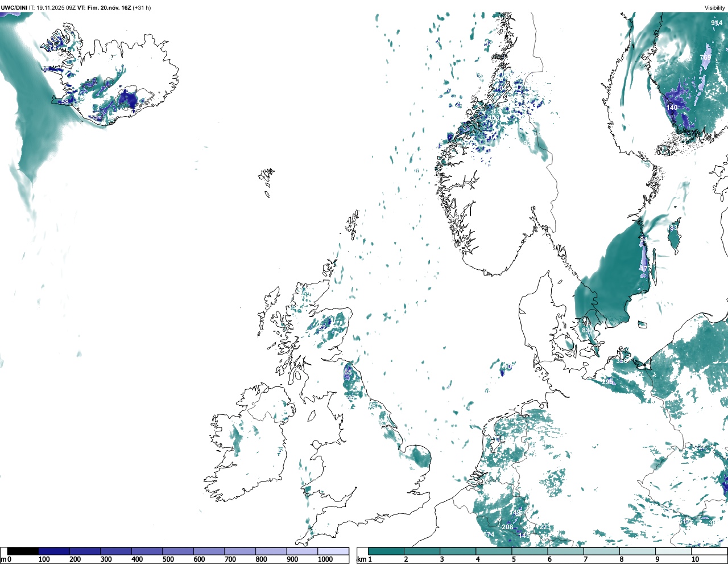Image resolution: width=728 pixels, height=564 pixels.
Task: Click the 500–600 m purple legend swatch
Action: point(178,551)
